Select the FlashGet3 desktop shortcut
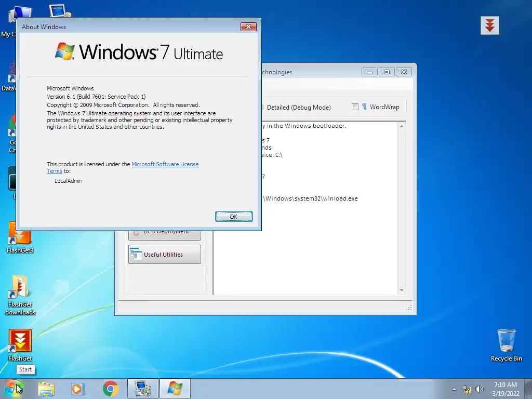The width and height of the screenshot is (532, 399). point(20,237)
